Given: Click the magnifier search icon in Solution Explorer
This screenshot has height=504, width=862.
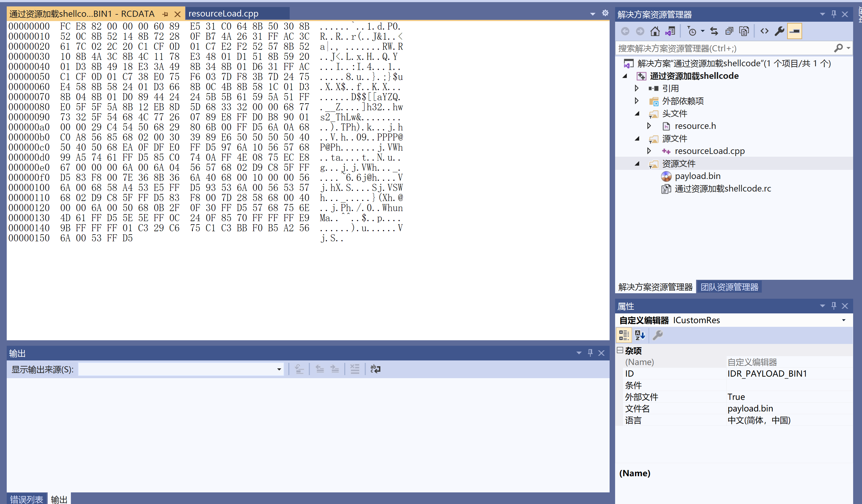Looking at the screenshot, I should point(838,49).
